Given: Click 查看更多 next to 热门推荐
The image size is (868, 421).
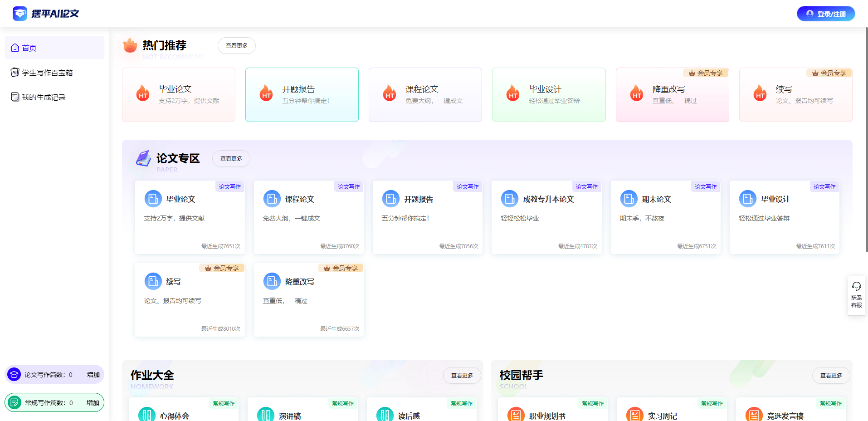Looking at the screenshot, I should click(236, 45).
